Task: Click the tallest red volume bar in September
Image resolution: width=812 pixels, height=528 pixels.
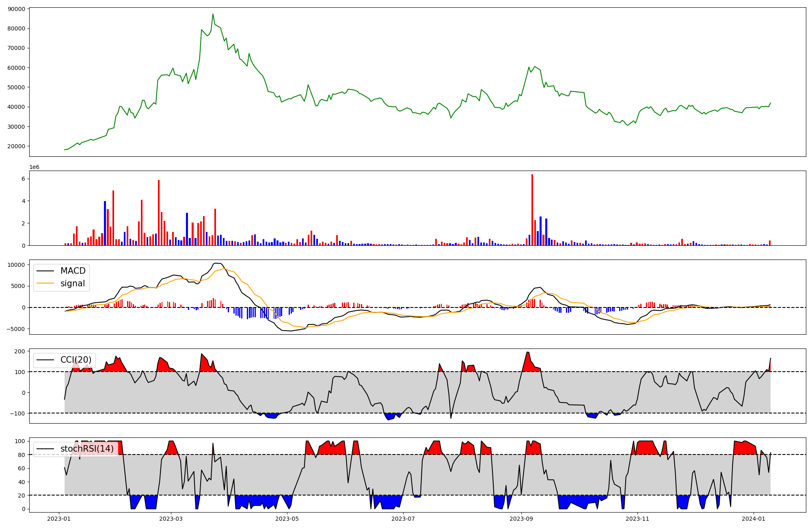Action: 532,209
